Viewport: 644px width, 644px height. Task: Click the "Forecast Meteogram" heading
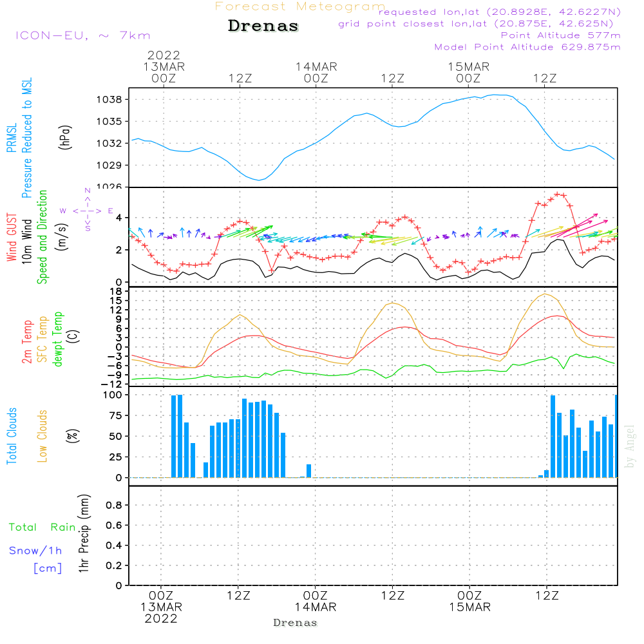click(x=300, y=6)
